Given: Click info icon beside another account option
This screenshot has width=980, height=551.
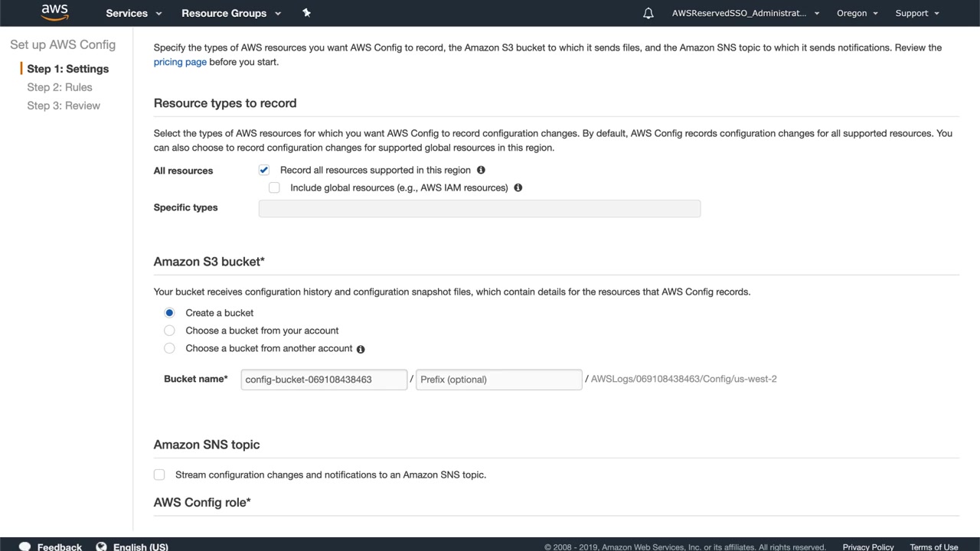Looking at the screenshot, I should tap(361, 349).
